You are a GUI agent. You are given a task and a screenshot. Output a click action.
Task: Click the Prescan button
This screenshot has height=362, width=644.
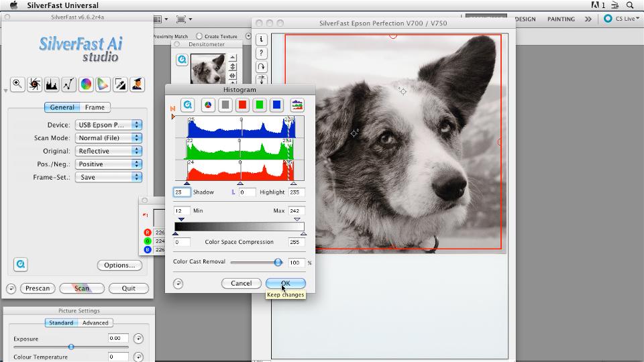(38, 288)
